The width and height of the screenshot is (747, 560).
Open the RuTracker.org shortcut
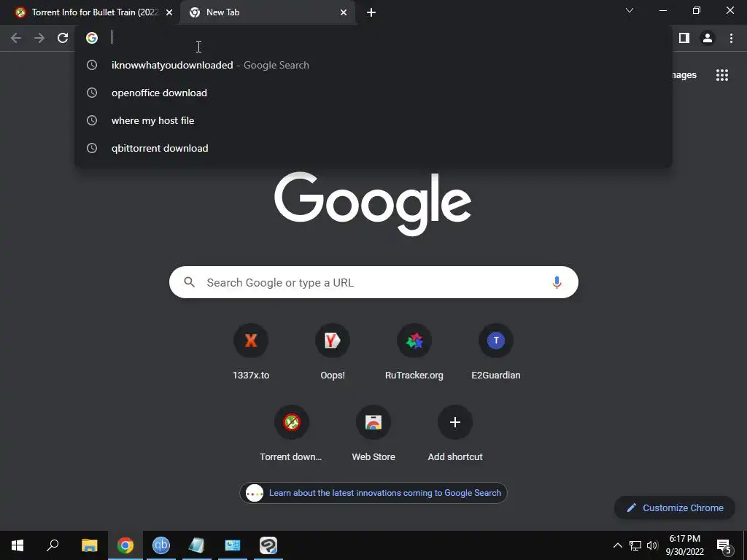(x=414, y=351)
